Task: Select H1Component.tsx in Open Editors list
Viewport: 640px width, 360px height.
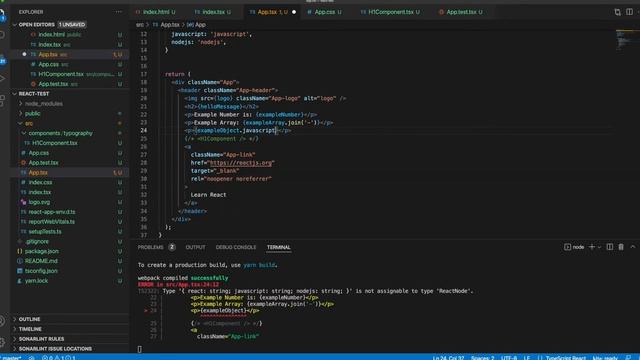Action: pyautogui.click(x=61, y=74)
